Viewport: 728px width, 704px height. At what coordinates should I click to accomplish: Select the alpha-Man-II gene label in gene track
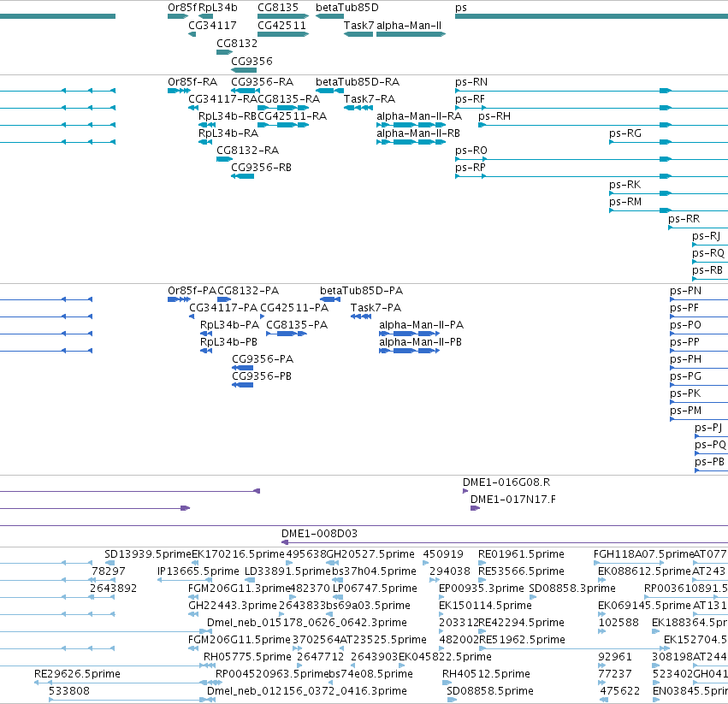click(x=409, y=25)
